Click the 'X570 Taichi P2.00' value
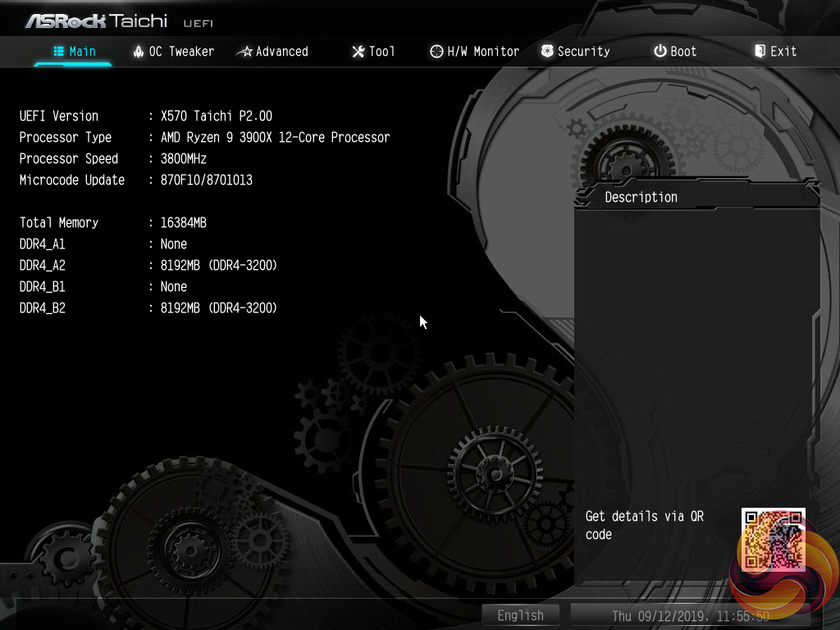840x630 pixels. (217, 116)
